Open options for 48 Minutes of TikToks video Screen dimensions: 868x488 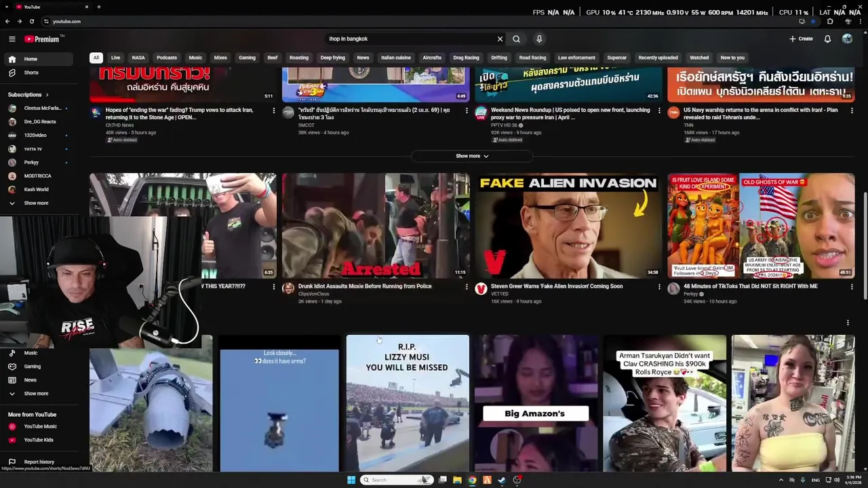point(852,287)
